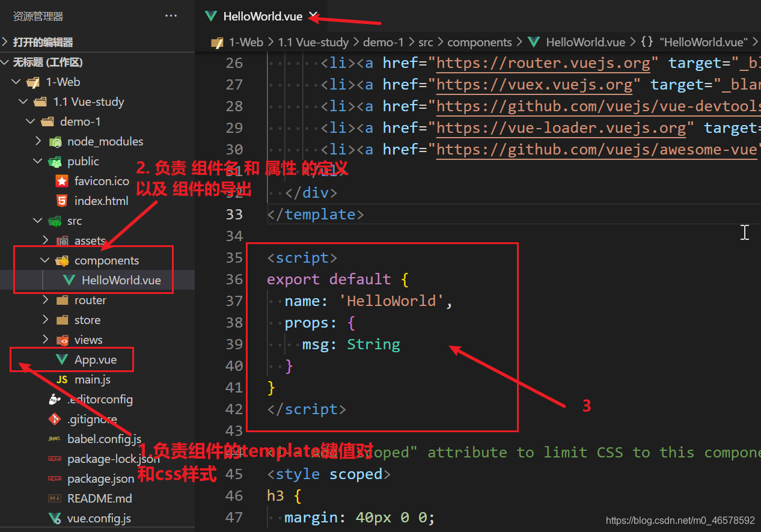Image resolution: width=761 pixels, height=532 pixels.
Task: Open favicon.ico file
Action: point(102,181)
